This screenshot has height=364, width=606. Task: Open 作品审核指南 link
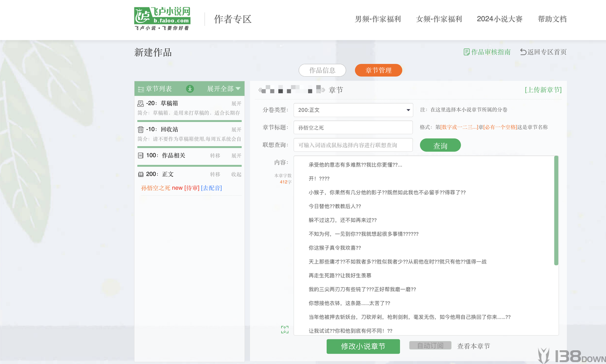pos(491,52)
